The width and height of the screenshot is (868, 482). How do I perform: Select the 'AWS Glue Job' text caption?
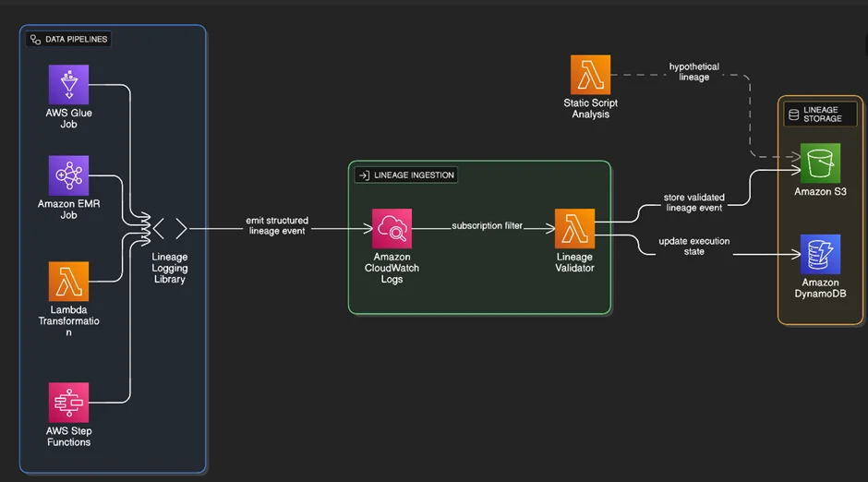click(x=69, y=118)
